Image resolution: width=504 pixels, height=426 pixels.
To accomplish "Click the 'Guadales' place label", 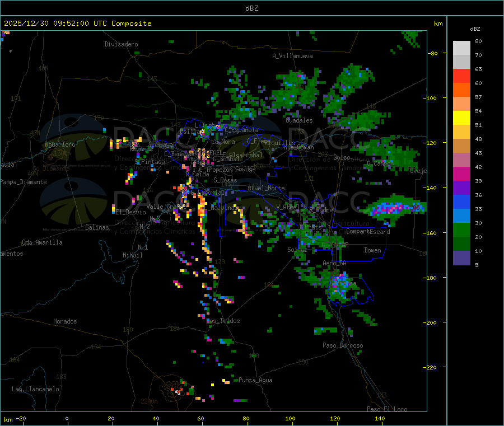I will click(299, 120).
